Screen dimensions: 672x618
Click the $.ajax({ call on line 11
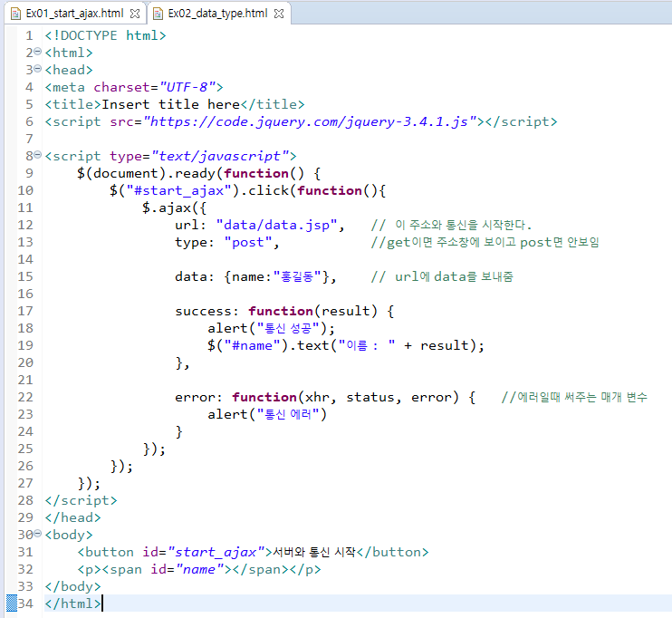(175, 208)
